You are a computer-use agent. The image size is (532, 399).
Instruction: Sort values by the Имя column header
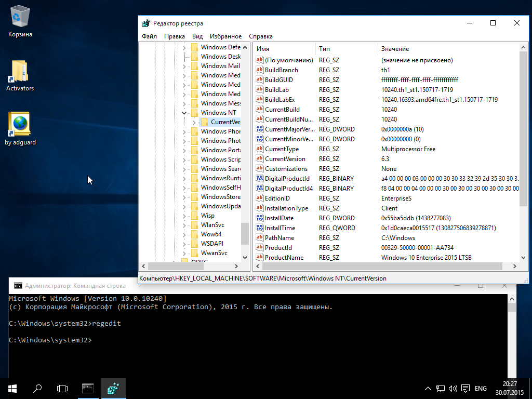tap(284, 49)
